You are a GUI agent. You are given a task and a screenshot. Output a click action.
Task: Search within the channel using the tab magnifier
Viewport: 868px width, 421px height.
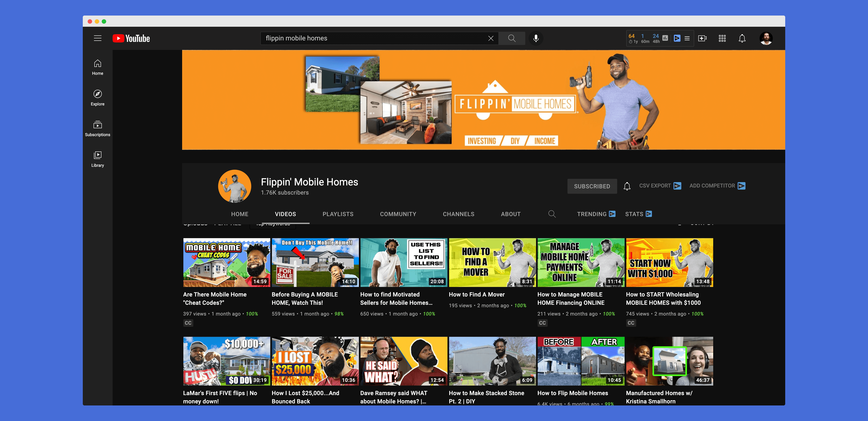552,214
